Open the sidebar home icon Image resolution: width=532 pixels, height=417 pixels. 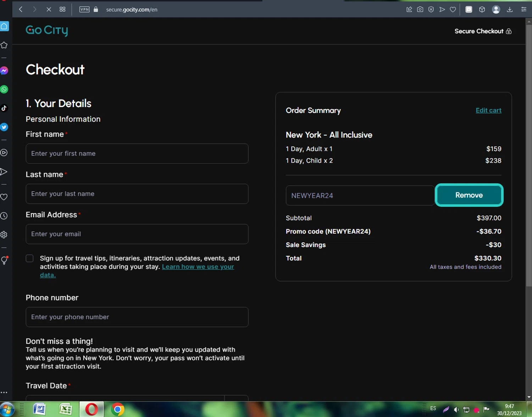click(x=4, y=26)
